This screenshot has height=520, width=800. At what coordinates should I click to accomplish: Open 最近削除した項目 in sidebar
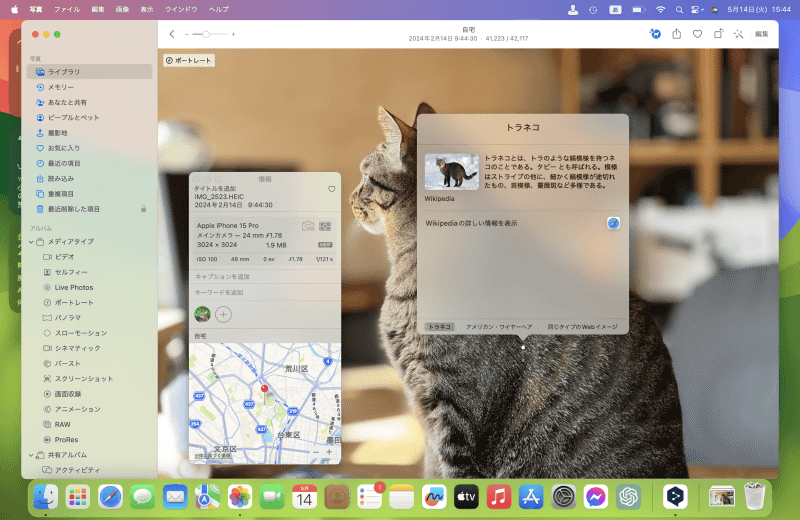pos(90,209)
